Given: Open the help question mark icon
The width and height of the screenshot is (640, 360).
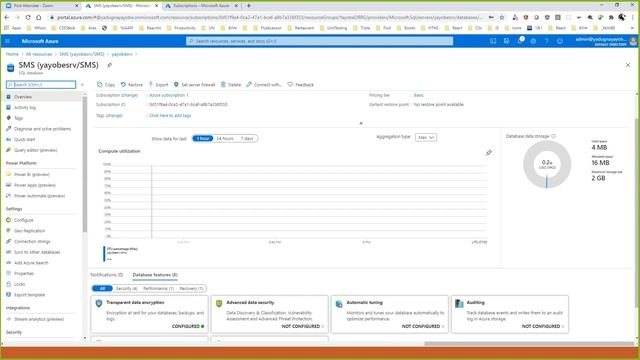Looking at the screenshot, I should [x=547, y=41].
